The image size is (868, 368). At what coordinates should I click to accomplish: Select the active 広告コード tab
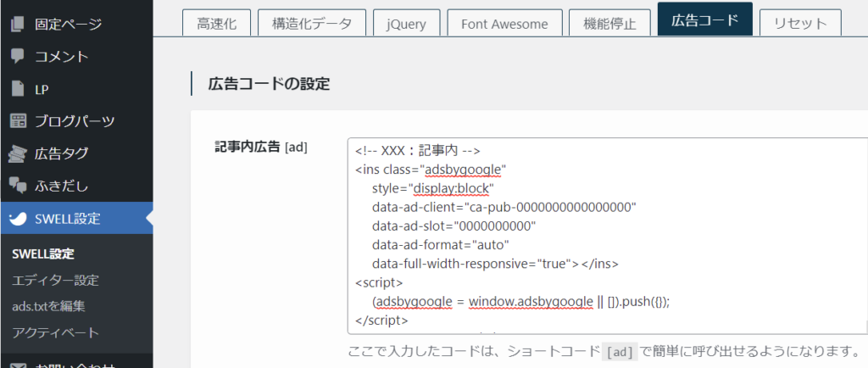[704, 20]
